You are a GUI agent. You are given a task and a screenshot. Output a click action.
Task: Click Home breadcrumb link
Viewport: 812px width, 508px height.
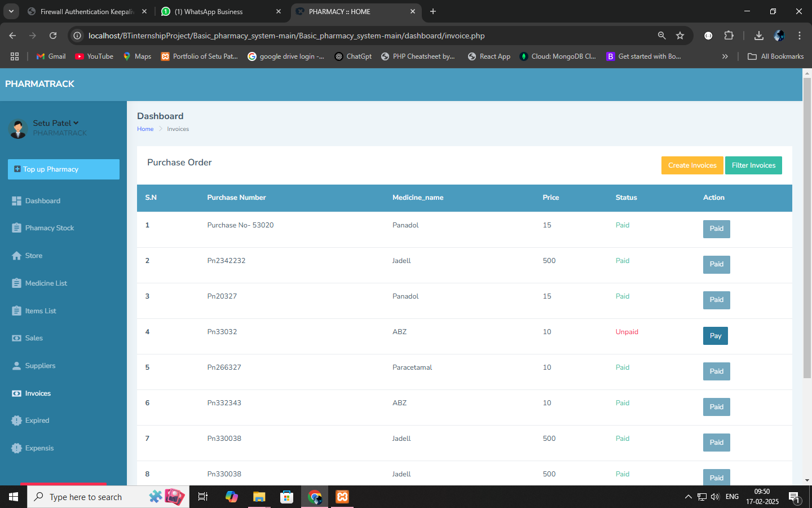(145, 129)
